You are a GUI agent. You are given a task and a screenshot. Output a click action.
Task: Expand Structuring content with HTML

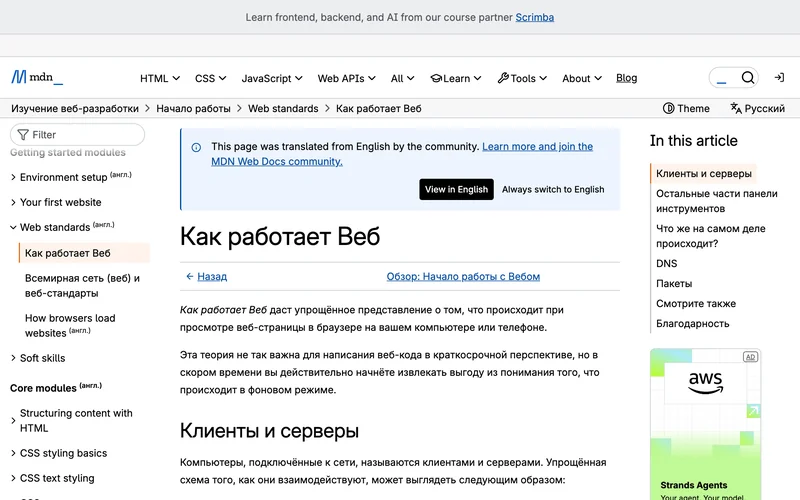[71, 420]
